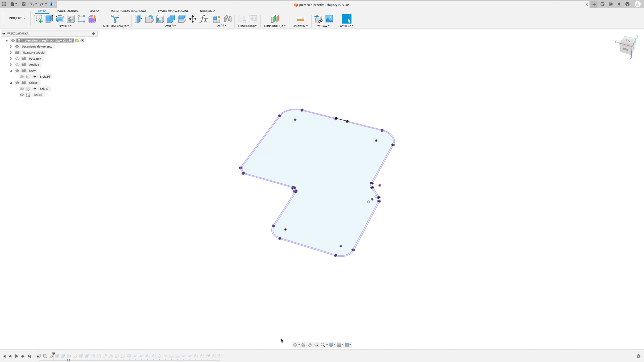Collapse the PRZEGLĄDARKA browser panel
The width and height of the screenshot is (644, 362).
[4, 34]
